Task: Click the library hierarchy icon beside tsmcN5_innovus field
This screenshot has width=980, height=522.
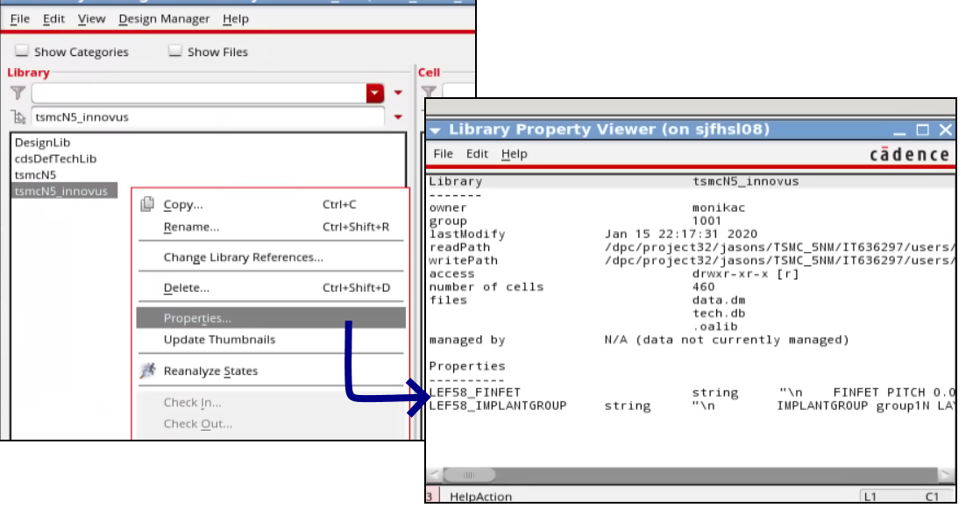Action: click(18, 116)
